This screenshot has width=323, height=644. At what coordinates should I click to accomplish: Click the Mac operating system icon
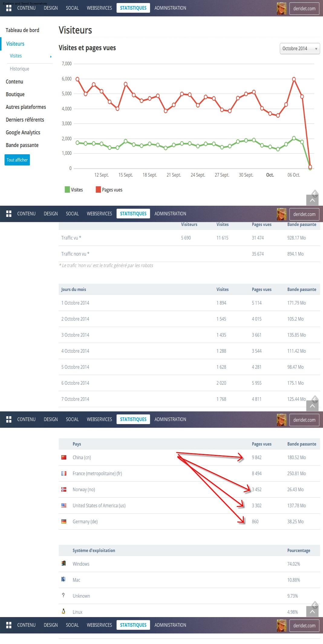[64, 580]
